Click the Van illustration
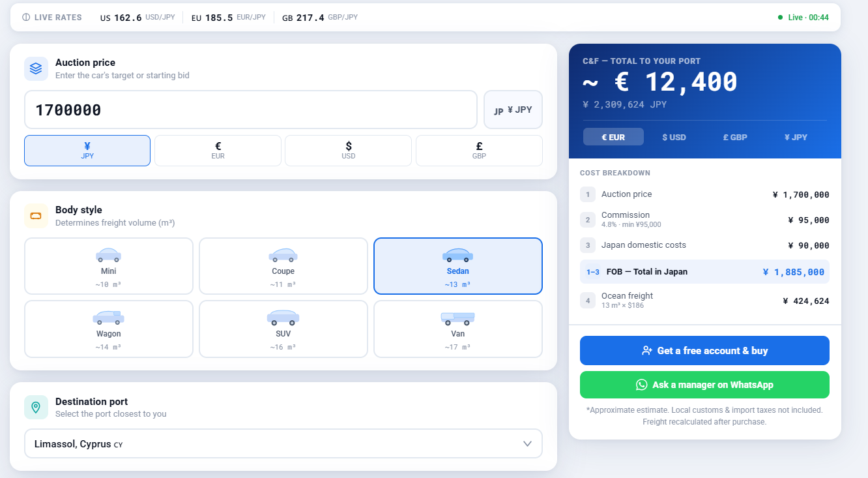Viewport: 868px width, 478px height. point(458,318)
